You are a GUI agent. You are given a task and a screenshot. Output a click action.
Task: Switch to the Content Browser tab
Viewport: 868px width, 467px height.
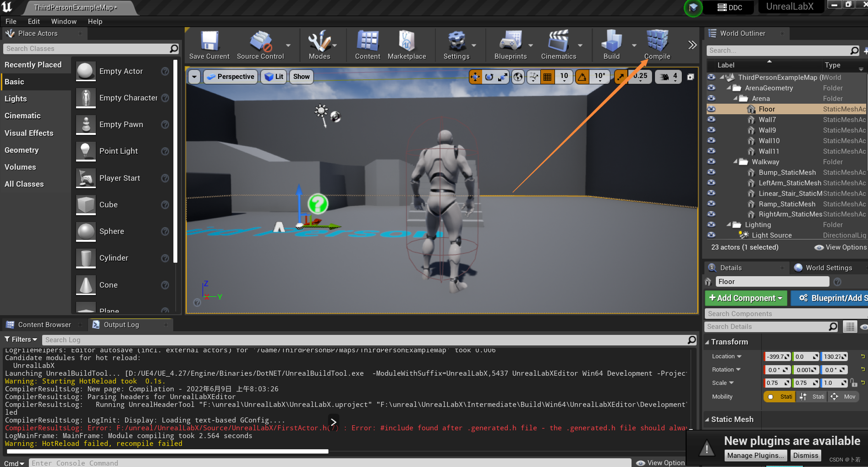[x=44, y=325]
